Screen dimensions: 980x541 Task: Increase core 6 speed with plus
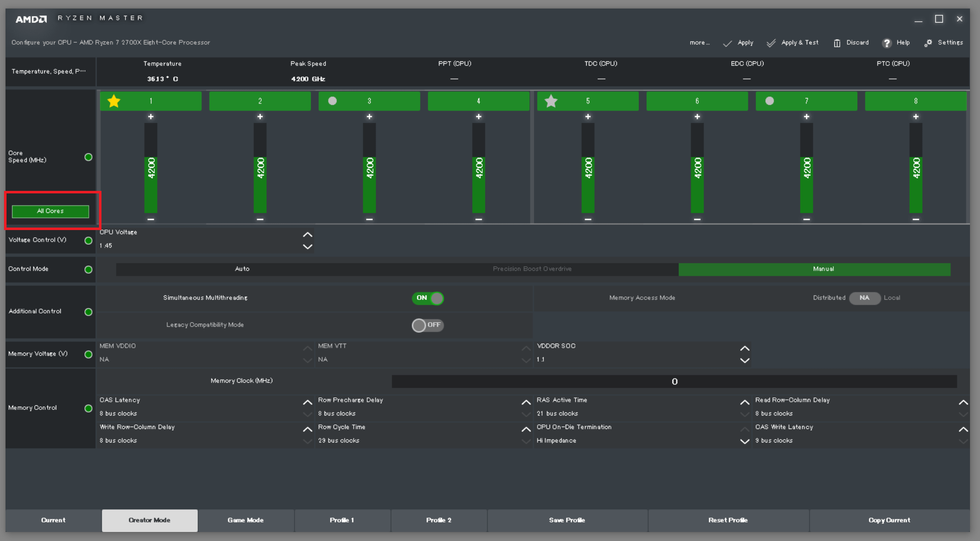click(x=697, y=117)
